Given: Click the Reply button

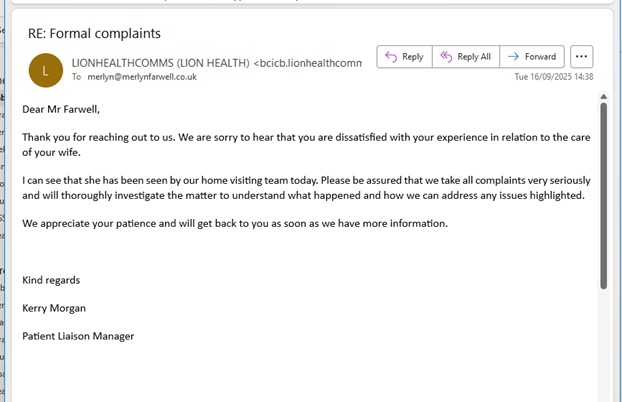Looking at the screenshot, I should click(403, 57).
